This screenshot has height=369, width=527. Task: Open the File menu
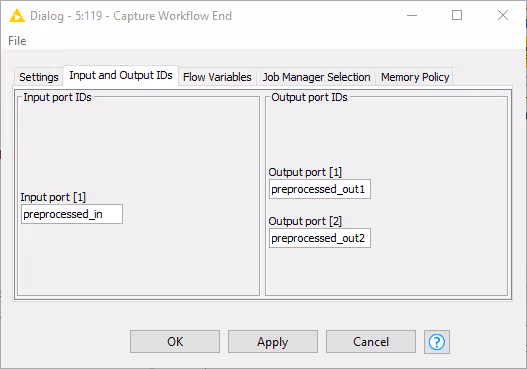click(x=17, y=41)
